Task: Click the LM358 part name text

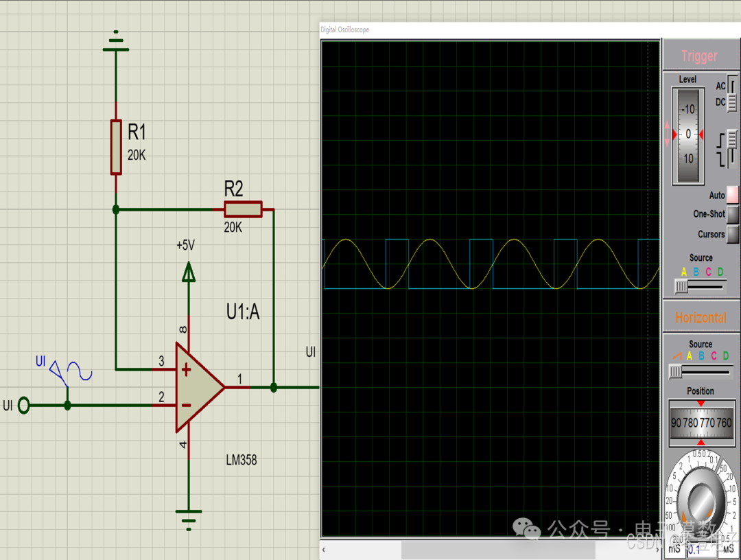Action: coord(242,460)
